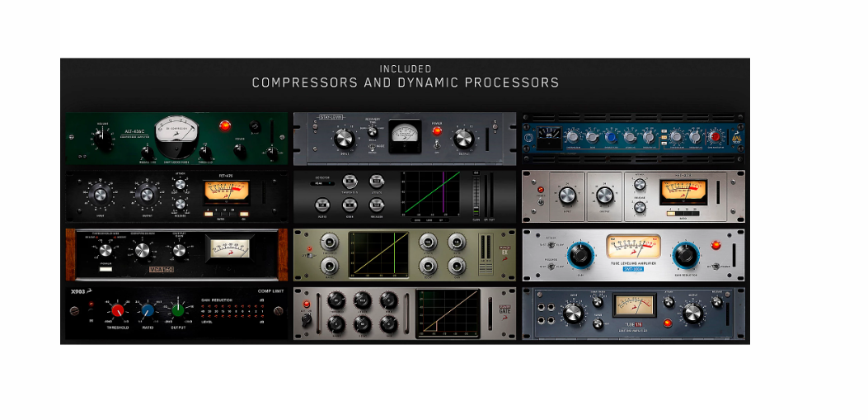This screenshot has width=868, height=420.
Task: Click the Stay-Levin Recovery Time selector
Action: coord(373,130)
